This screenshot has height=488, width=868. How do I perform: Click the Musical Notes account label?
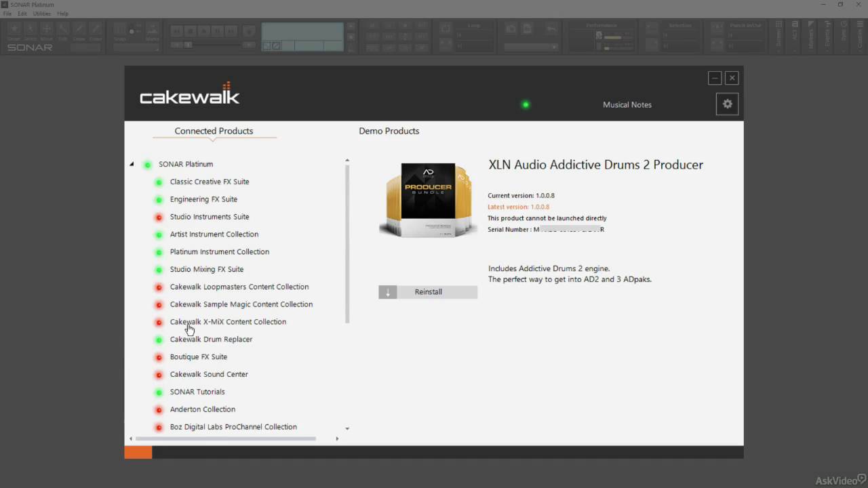[x=627, y=104]
